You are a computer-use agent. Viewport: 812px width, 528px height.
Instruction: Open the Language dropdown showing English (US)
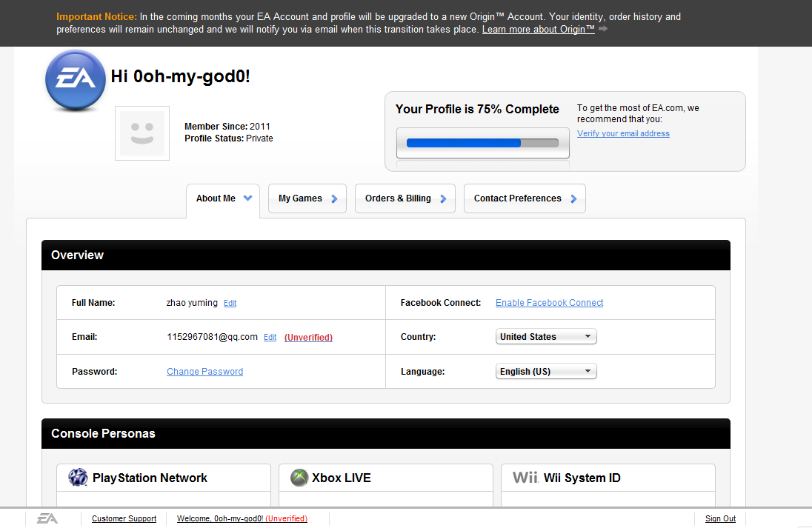point(546,371)
